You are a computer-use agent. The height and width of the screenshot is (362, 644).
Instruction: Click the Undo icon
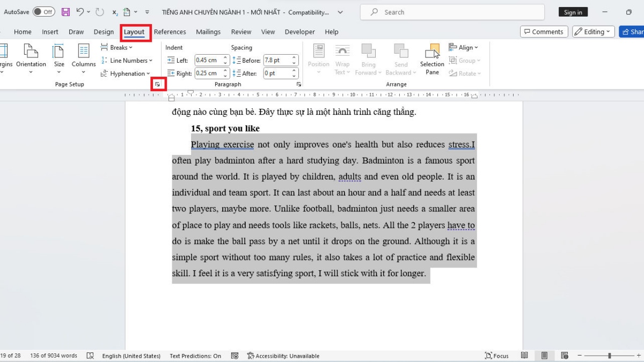pos(82,12)
